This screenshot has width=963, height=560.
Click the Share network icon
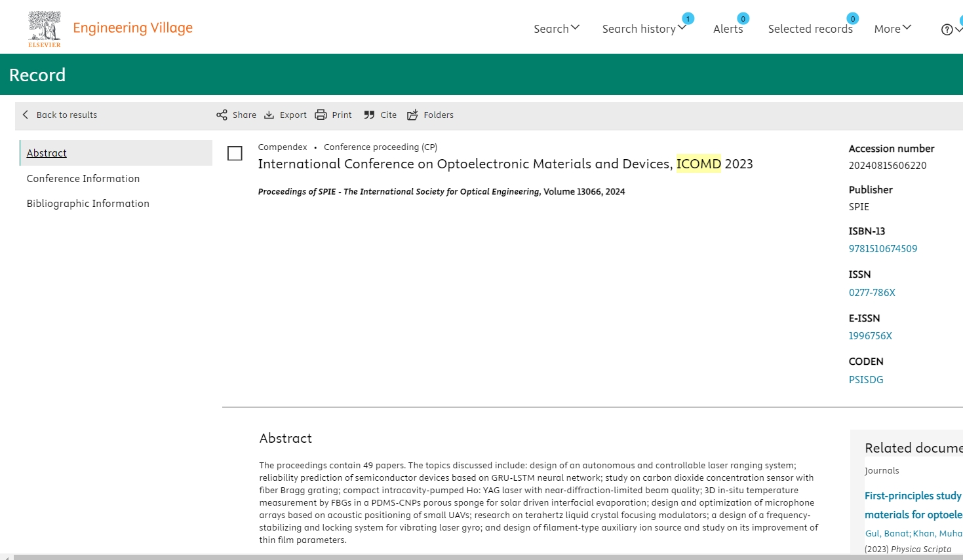pos(222,115)
